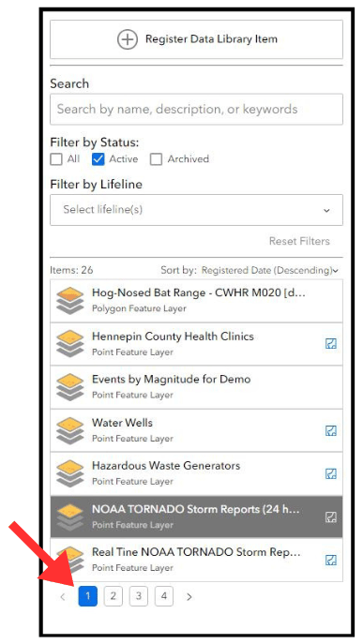
Task: Open the Sort by Registered Date dropdown
Action: [x=270, y=270]
